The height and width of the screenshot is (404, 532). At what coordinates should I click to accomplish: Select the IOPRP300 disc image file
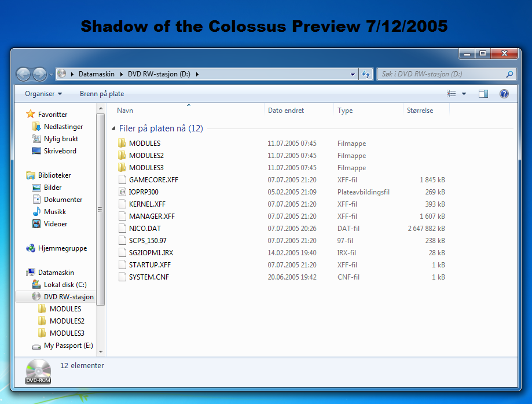click(x=144, y=192)
